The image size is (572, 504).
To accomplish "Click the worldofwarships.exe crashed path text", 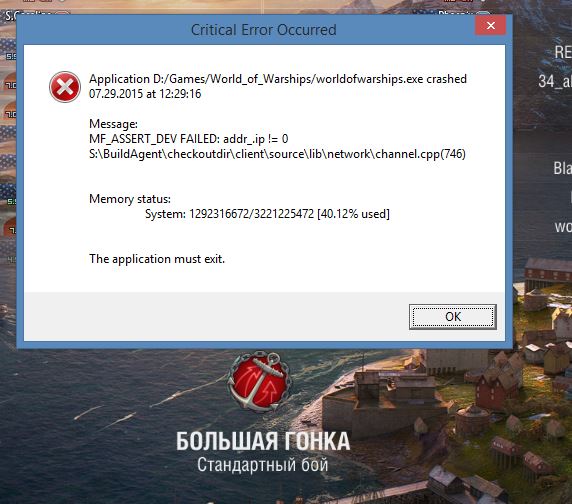I will tap(278, 79).
